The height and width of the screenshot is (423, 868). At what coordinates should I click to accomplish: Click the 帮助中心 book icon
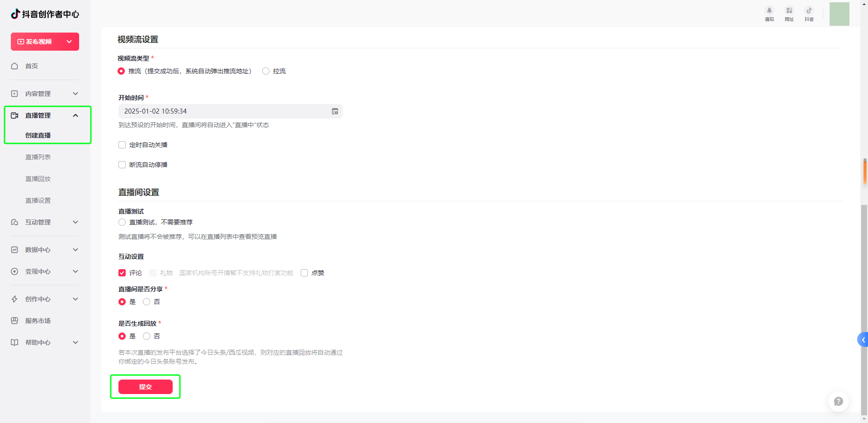coord(14,342)
